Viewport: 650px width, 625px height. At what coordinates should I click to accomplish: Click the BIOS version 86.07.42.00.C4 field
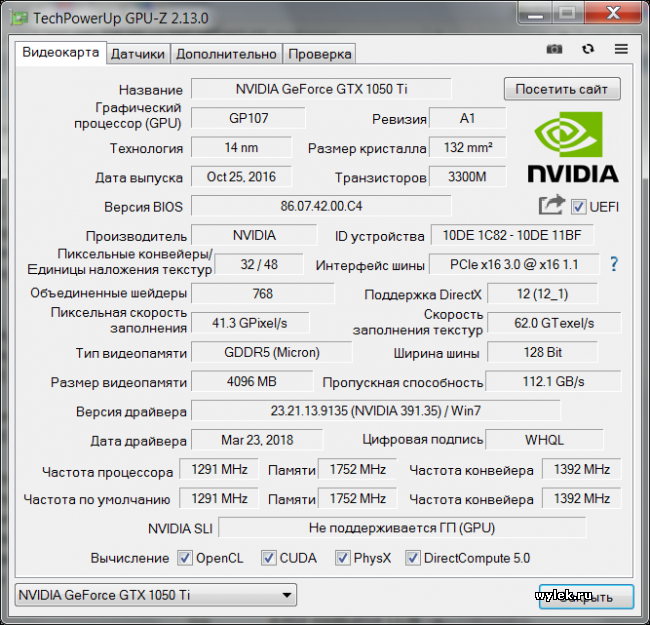(x=321, y=206)
